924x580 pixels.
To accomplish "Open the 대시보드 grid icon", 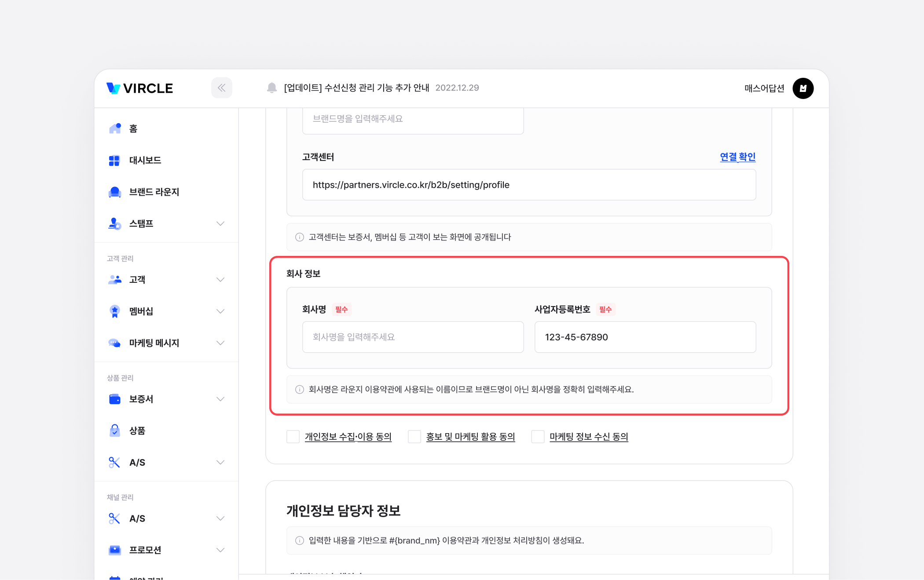I will tap(114, 161).
